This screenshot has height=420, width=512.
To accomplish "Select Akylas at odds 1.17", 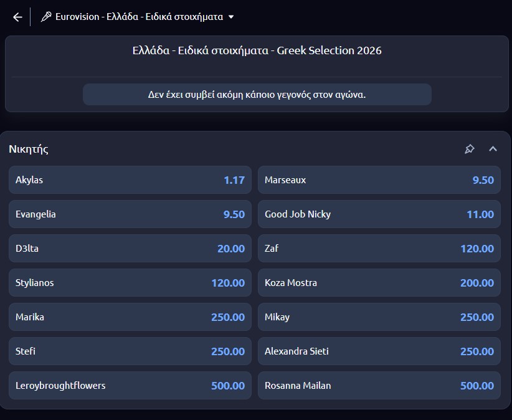I will [x=130, y=180].
